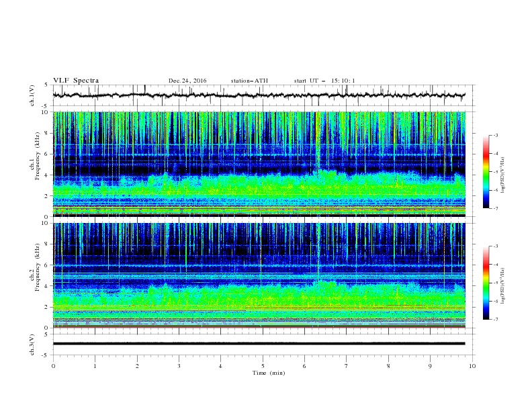This screenshot has height=411, width=532.
Task: Click the "4" tick on the time axis
Action: tap(220, 366)
